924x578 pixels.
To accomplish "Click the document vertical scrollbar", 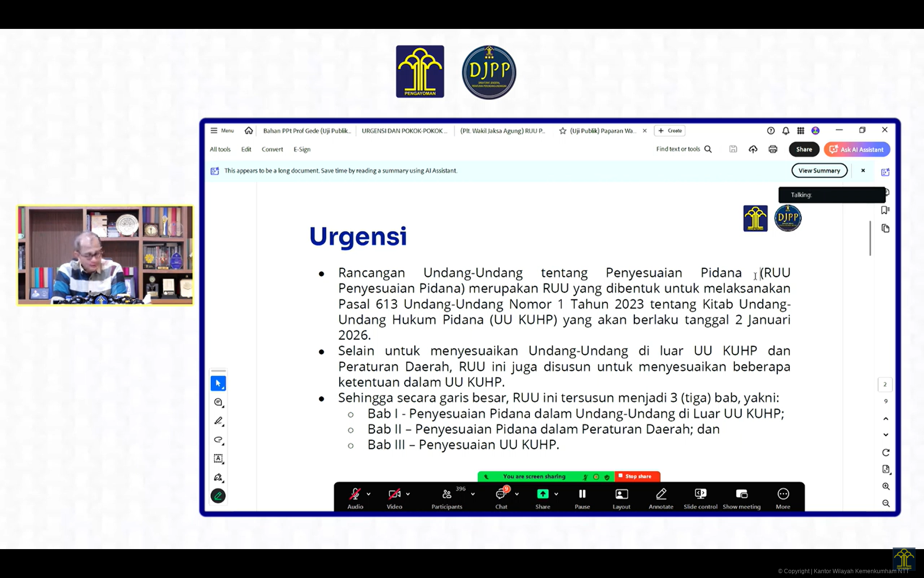I will pos(870,238).
